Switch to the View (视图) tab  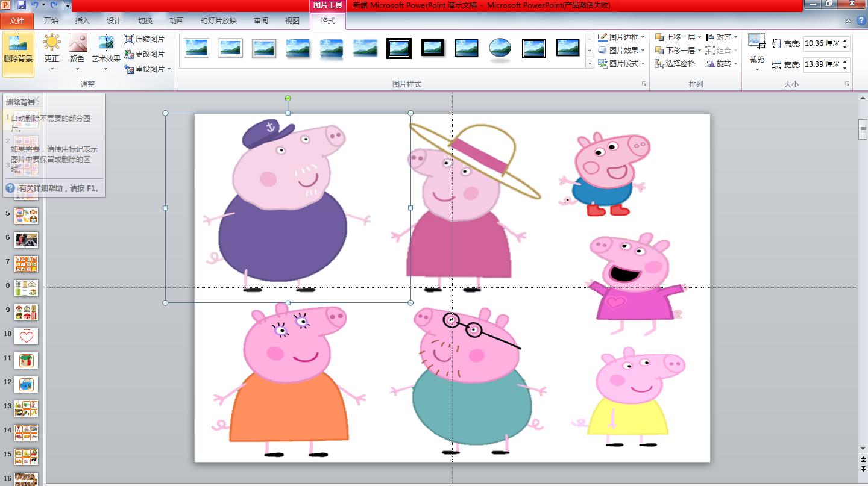[x=292, y=21]
